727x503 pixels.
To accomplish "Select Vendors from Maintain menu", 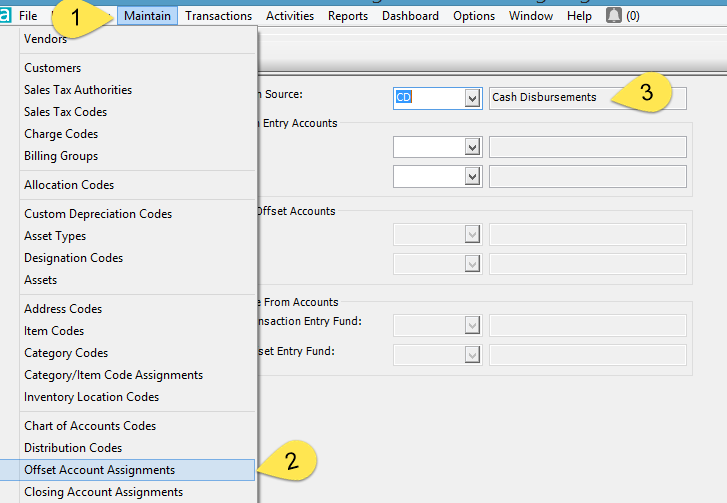I will [46, 39].
